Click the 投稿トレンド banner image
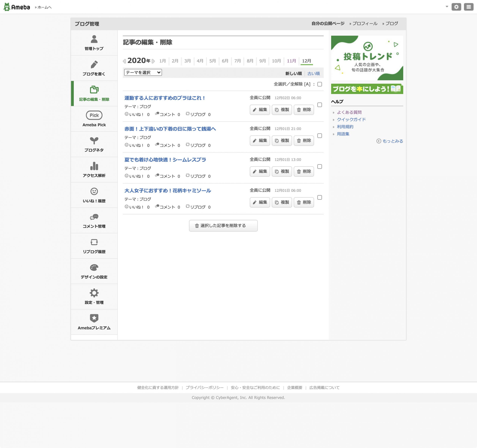This screenshot has width=477, height=448. pyautogui.click(x=367, y=58)
